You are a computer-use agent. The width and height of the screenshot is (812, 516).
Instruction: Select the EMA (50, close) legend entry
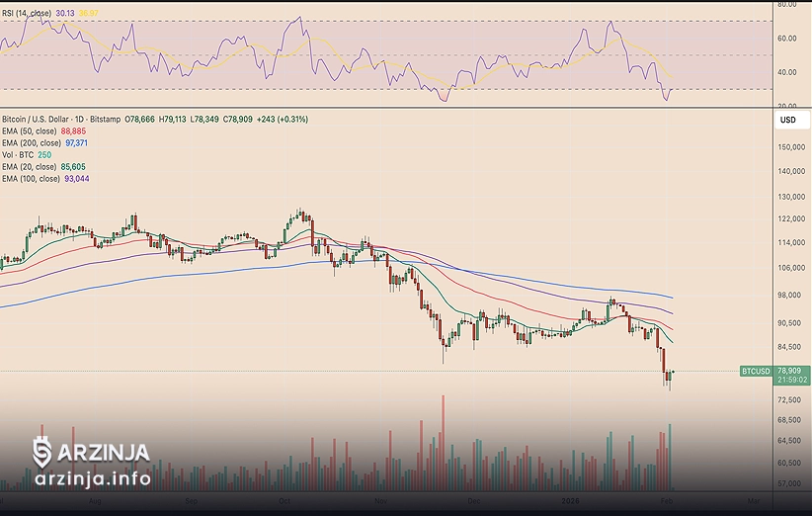pyautogui.click(x=30, y=130)
